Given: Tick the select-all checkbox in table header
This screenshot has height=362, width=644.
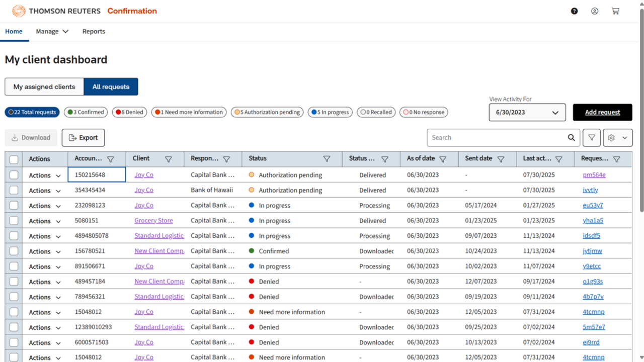Looking at the screenshot, I should (14, 159).
